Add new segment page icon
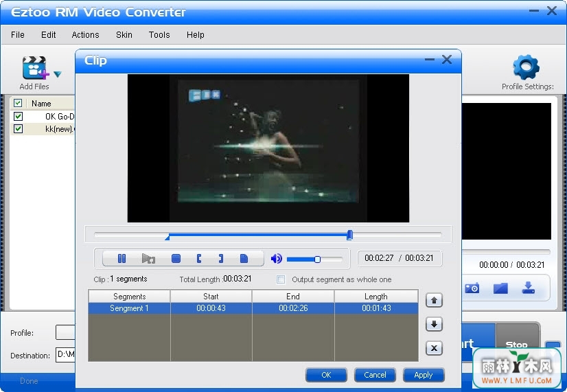The image size is (567, 392). (x=244, y=258)
